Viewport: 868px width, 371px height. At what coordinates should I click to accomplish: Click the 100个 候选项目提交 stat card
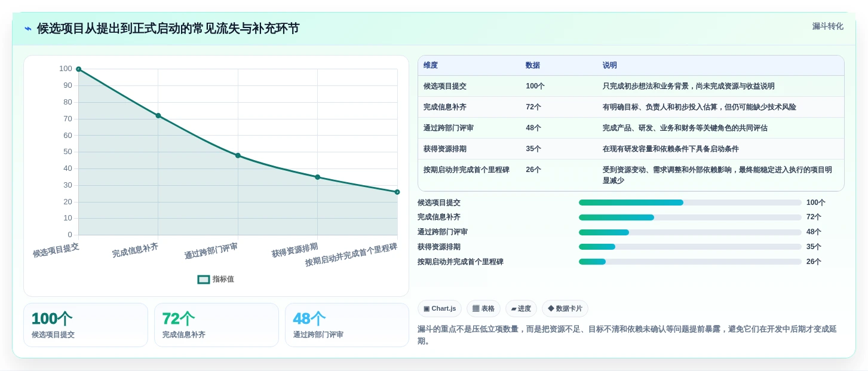click(x=85, y=325)
